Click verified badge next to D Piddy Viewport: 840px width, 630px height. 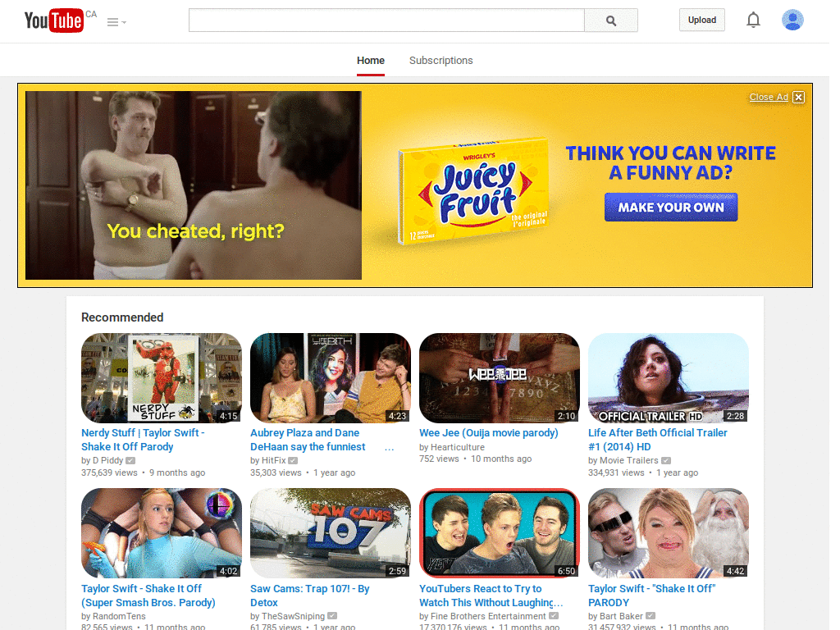pyautogui.click(x=130, y=460)
